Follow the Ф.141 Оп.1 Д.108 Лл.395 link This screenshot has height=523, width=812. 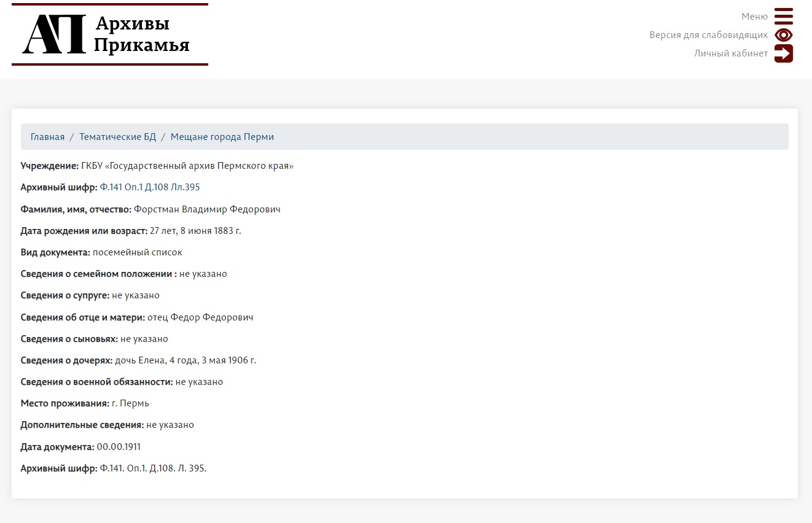[x=150, y=187]
